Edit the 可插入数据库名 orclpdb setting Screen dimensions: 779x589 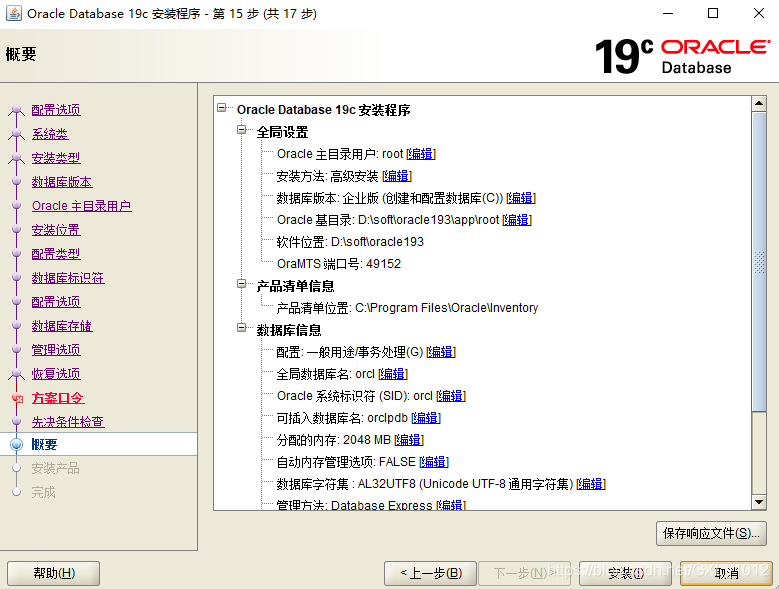click(426, 418)
